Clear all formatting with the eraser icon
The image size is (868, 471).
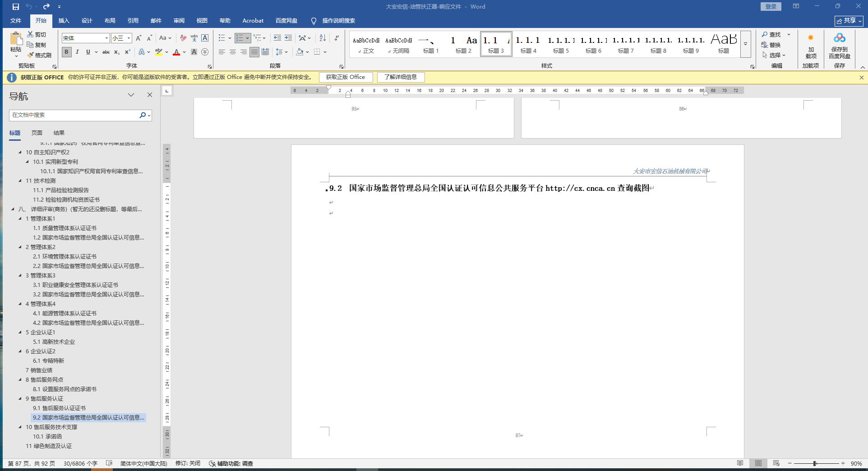[x=183, y=38]
